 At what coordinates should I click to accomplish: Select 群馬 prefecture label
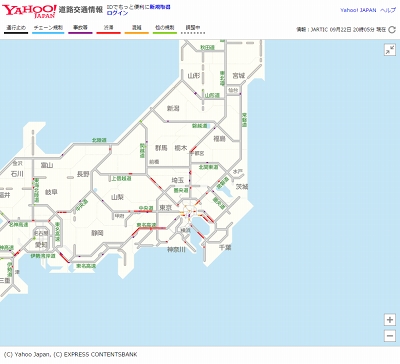(161, 148)
